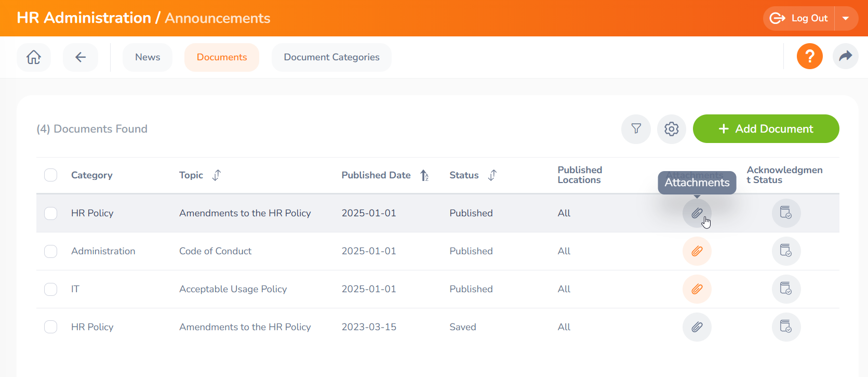Click the share arrow icon

pyautogui.click(x=846, y=56)
